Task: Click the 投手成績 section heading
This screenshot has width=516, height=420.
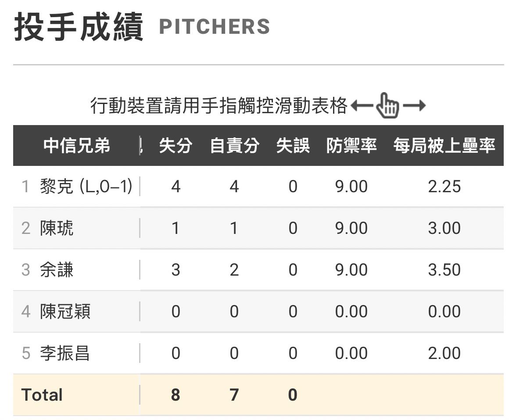Action: pos(79,27)
